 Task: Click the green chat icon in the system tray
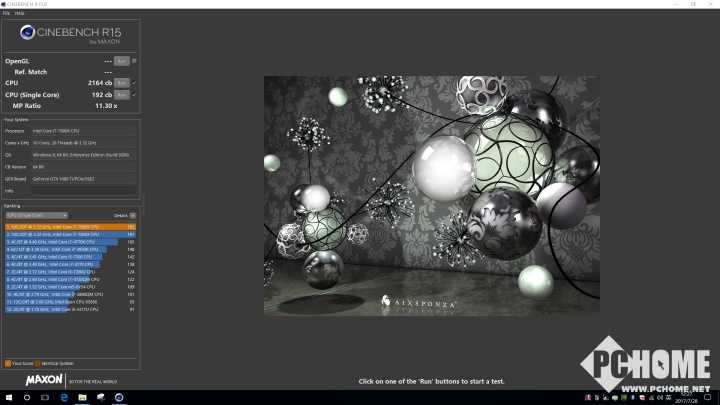[x=615, y=398]
